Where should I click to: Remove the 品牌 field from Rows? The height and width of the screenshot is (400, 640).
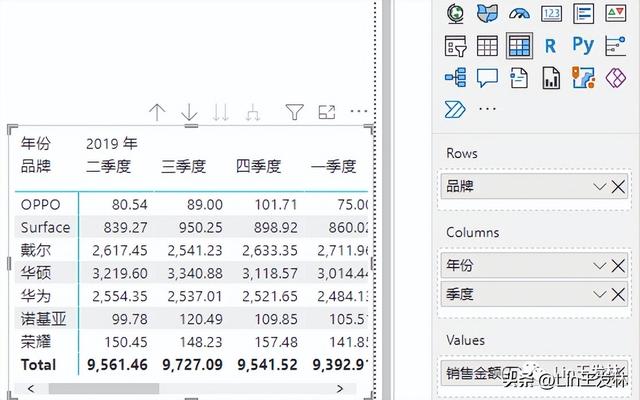click(x=618, y=187)
